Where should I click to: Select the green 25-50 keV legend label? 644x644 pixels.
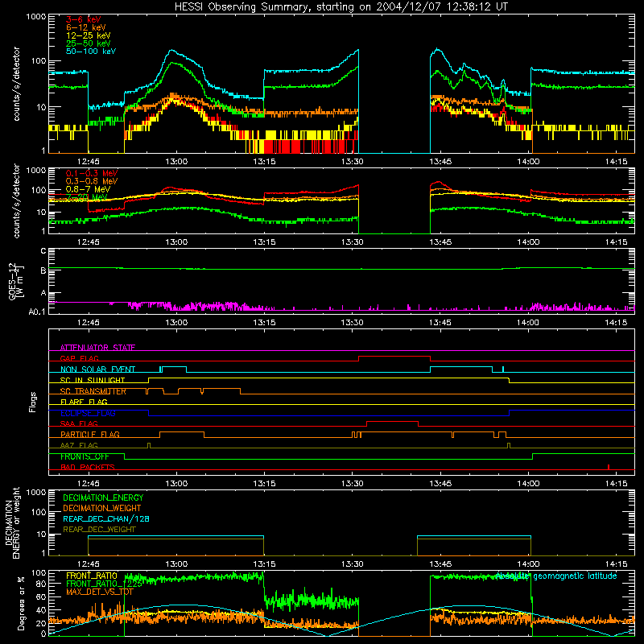[89, 43]
